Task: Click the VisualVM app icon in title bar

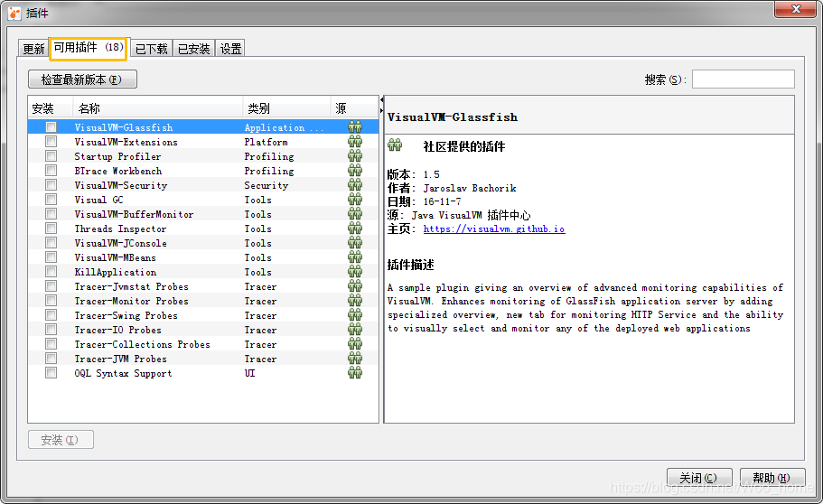Action: coord(14,14)
